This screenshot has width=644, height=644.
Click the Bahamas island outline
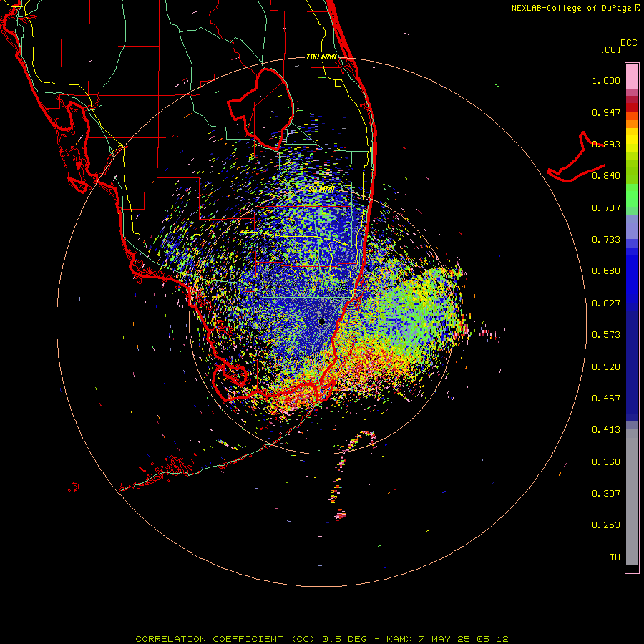coord(577,157)
